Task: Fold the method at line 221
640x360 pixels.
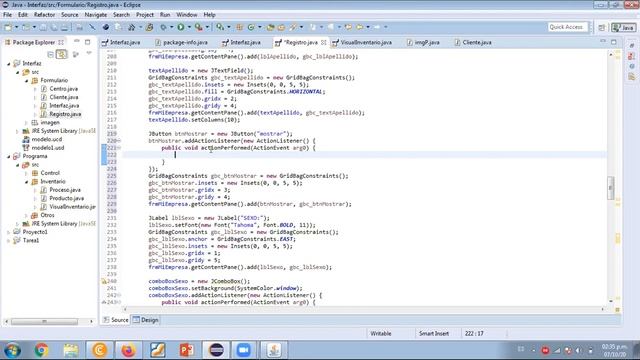Action: click(119, 148)
